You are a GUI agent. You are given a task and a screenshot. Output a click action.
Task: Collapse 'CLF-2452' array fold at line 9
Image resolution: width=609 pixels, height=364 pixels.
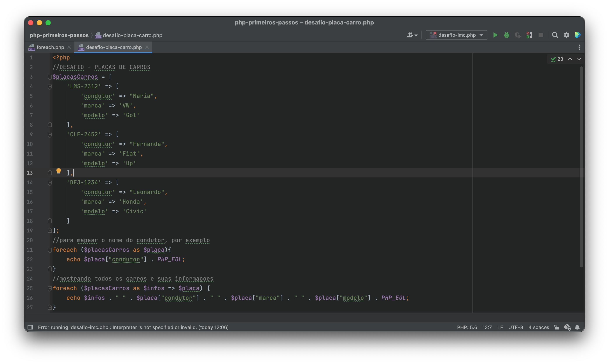(50, 135)
